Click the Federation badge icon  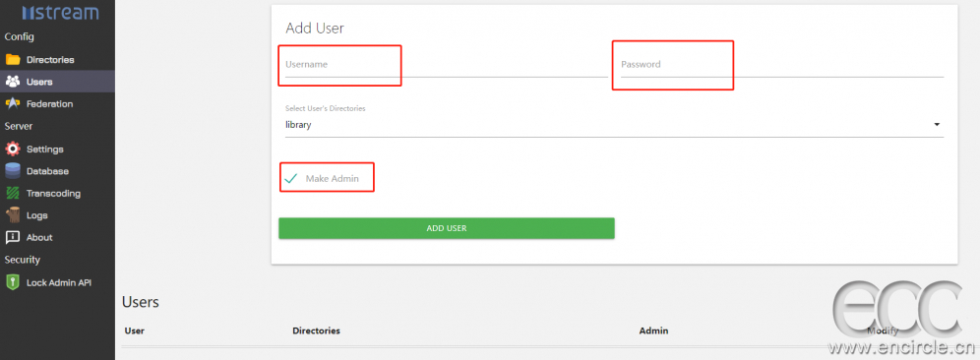point(13,103)
